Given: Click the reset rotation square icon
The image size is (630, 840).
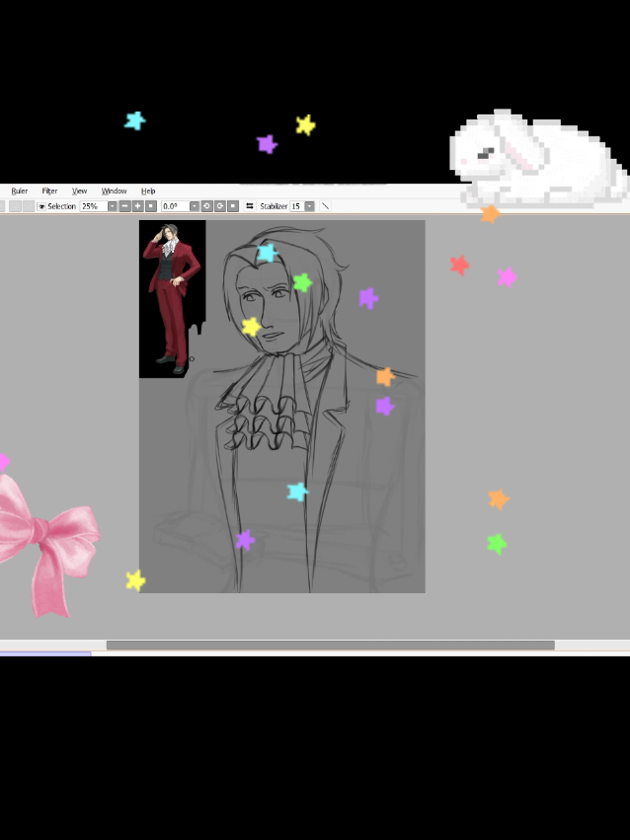Looking at the screenshot, I should click(x=233, y=206).
